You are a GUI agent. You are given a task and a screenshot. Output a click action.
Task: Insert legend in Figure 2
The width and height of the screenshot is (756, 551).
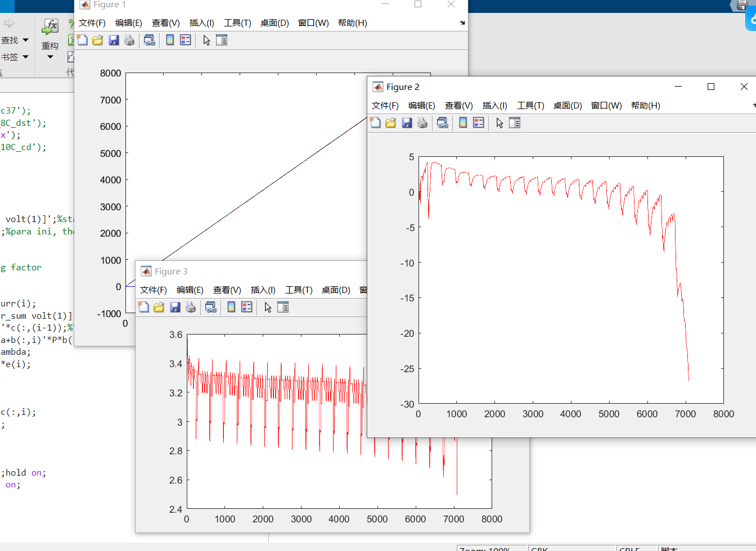point(479,123)
